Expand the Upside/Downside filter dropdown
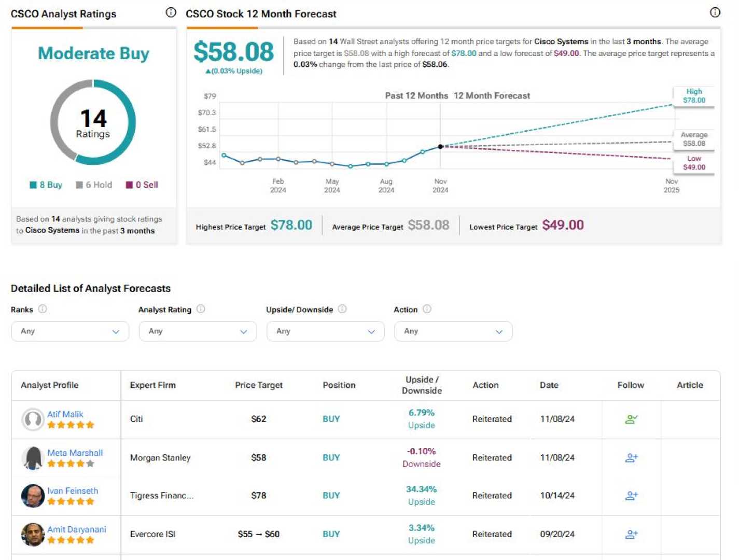 coord(326,331)
